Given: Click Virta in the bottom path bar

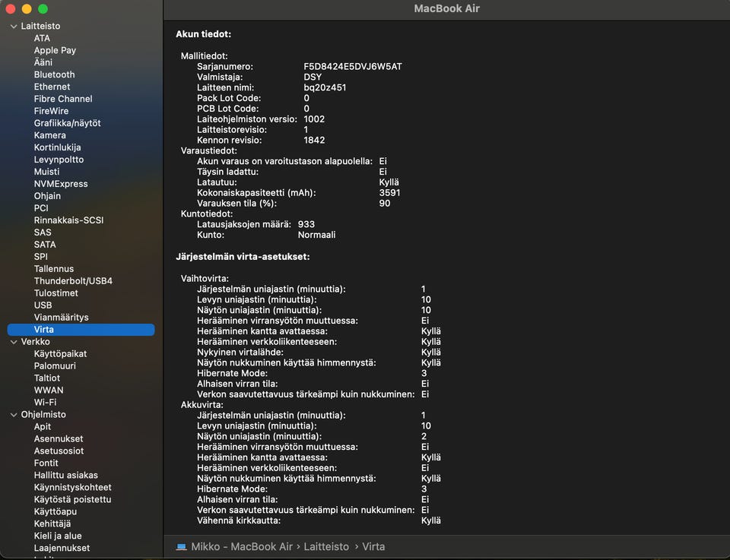Looking at the screenshot, I should (x=373, y=547).
